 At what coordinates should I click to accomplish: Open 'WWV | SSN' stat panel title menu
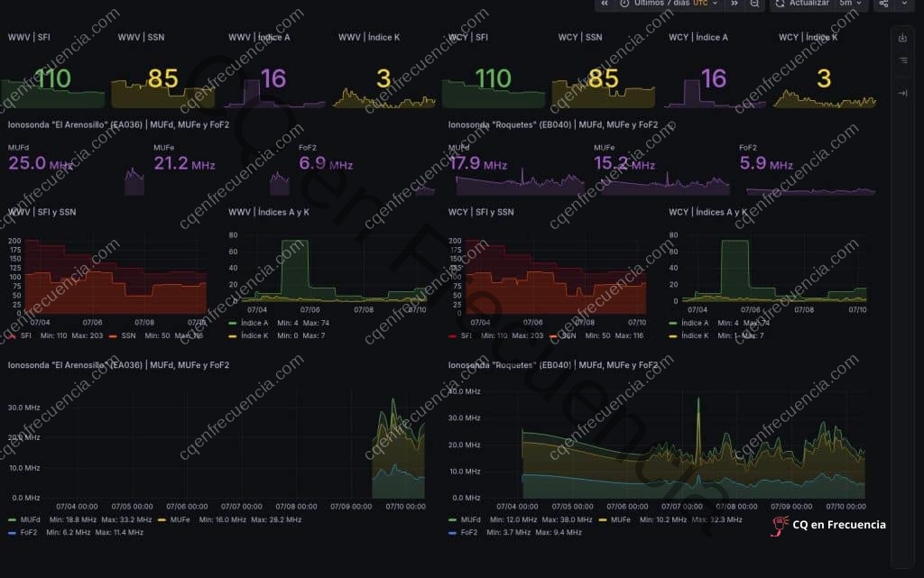pos(141,37)
